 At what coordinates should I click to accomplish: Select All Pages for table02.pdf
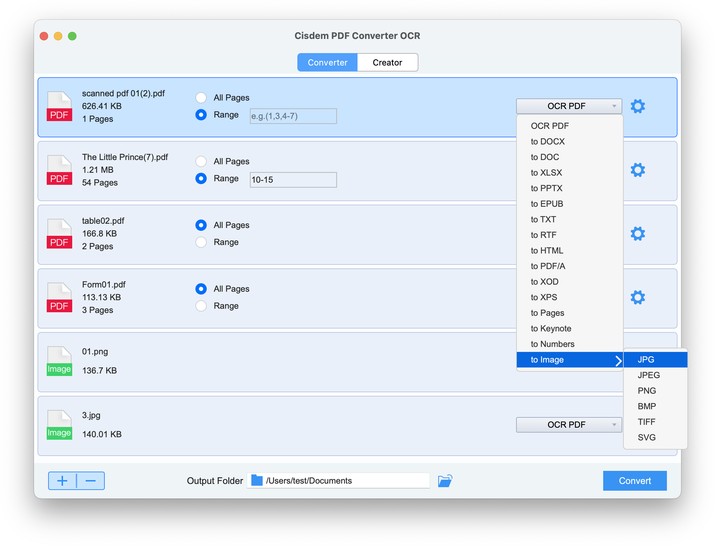pyautogui.click(x=202, y=226)
